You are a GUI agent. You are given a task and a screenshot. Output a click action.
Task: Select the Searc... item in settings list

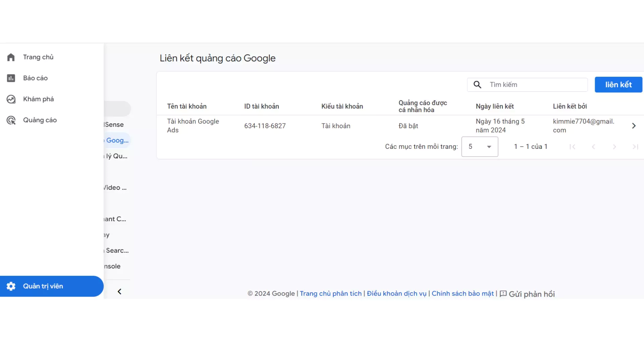pos(117,251)
